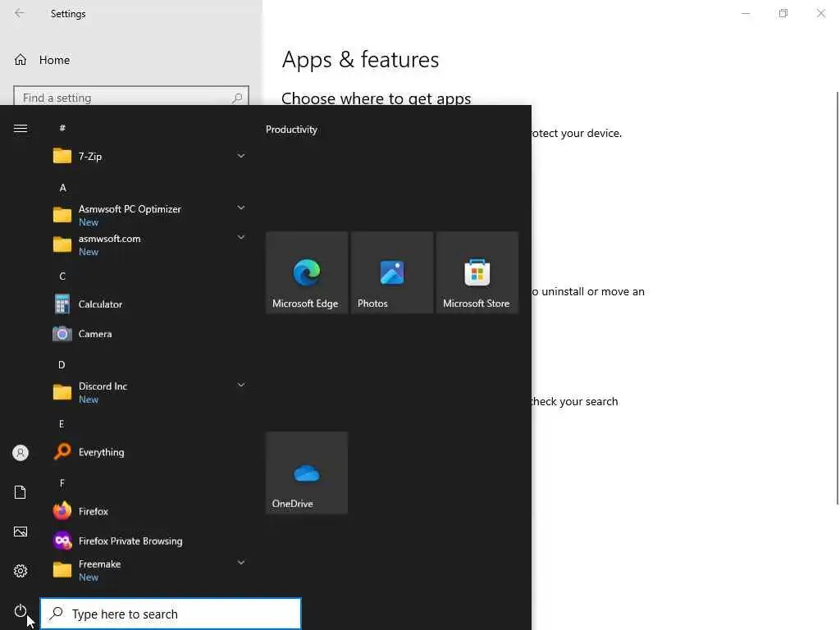Jump via the 'E' letter header

tap(62, 424)
